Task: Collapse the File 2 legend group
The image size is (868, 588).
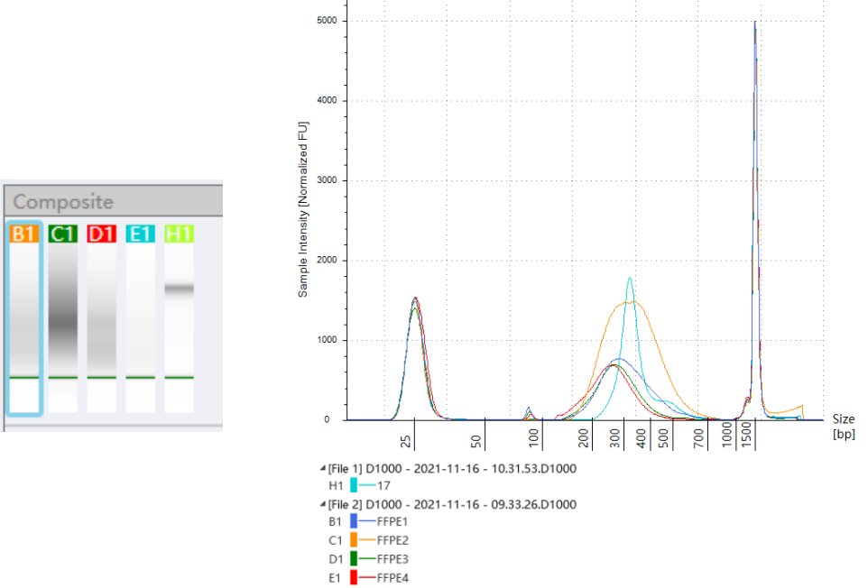Action: click(x=323, y=504)
